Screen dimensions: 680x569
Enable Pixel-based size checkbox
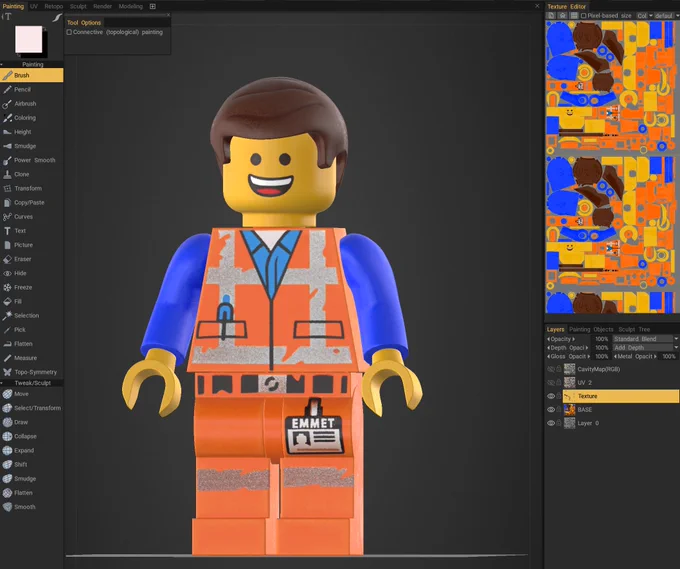point(583,16)
